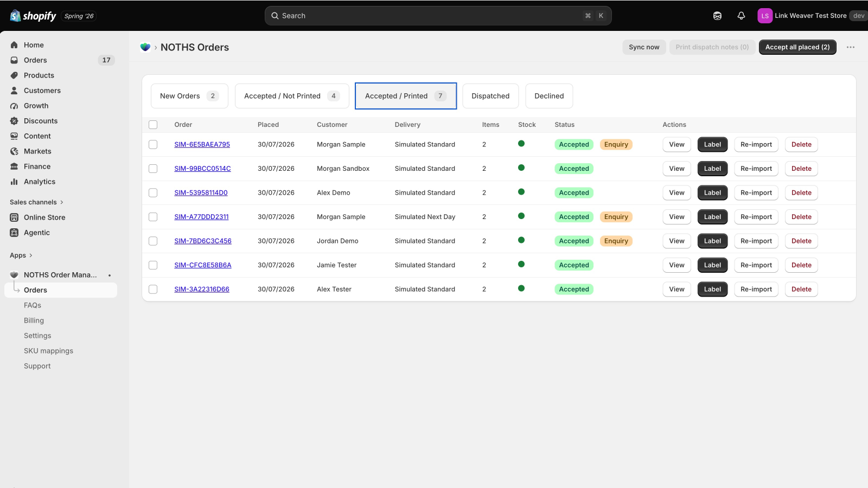Click the Sync now button

click(644, 47)
